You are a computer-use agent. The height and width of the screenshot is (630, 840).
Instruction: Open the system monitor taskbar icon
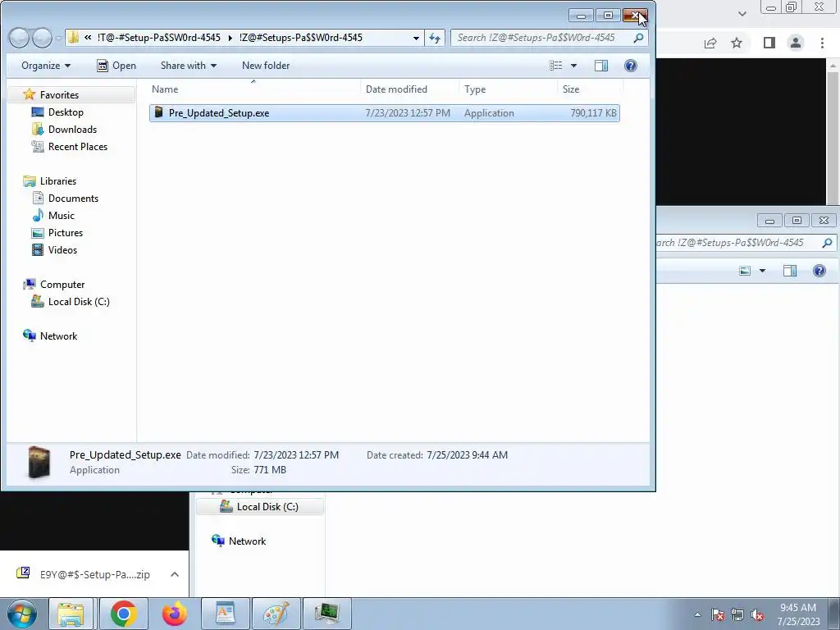326,614
